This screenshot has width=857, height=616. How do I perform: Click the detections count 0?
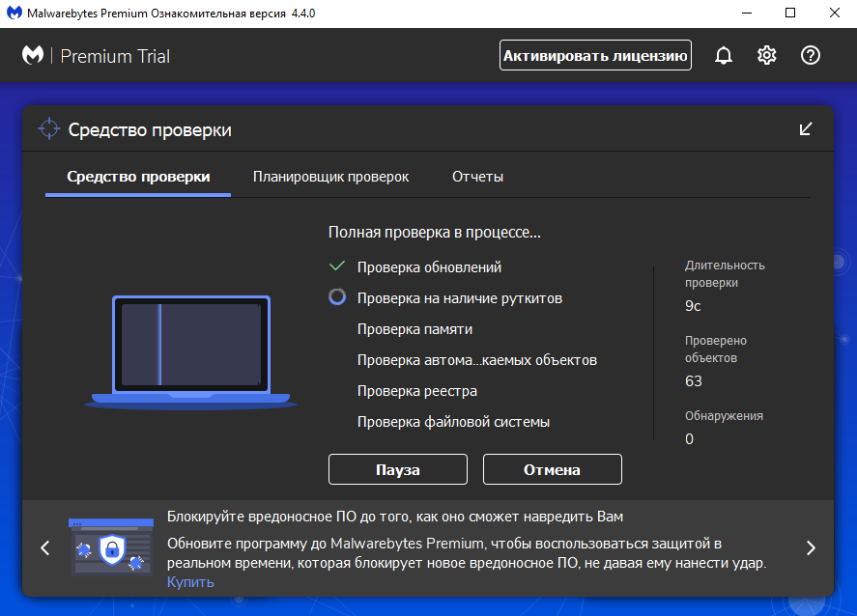[689, 439]
